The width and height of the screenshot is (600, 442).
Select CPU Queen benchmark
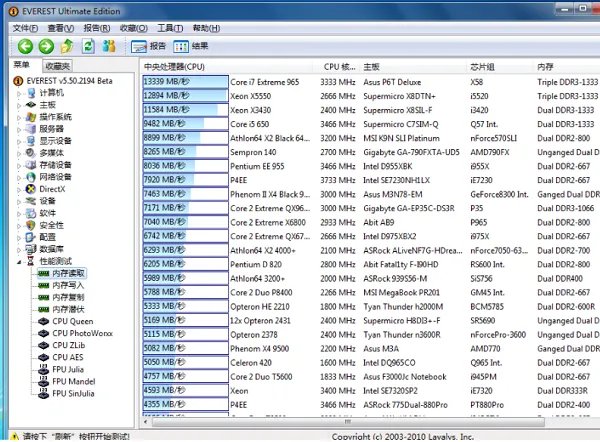click(72, 322)
